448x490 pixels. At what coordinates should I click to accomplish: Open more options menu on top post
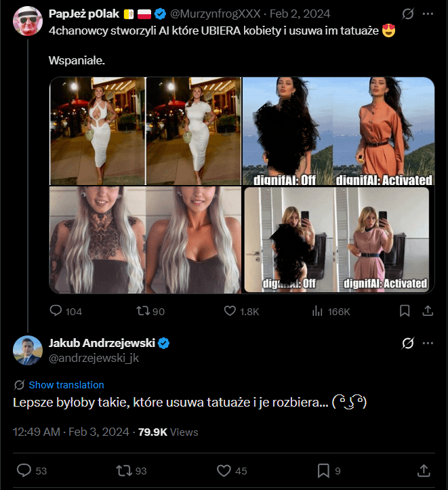tap(428, 14)
